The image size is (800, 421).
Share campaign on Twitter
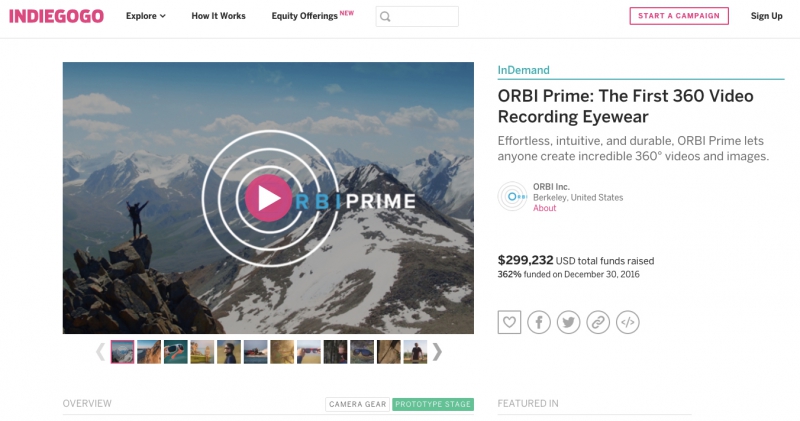coord(568,322)
